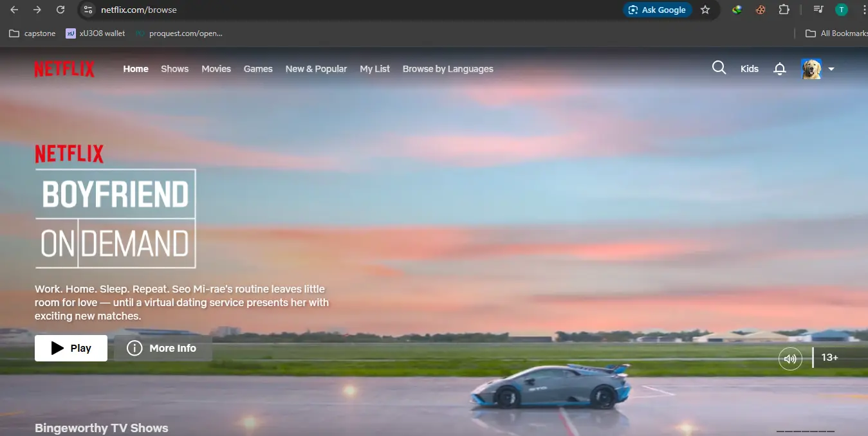
Task: Select New & Popular
Action: point(317,69)
